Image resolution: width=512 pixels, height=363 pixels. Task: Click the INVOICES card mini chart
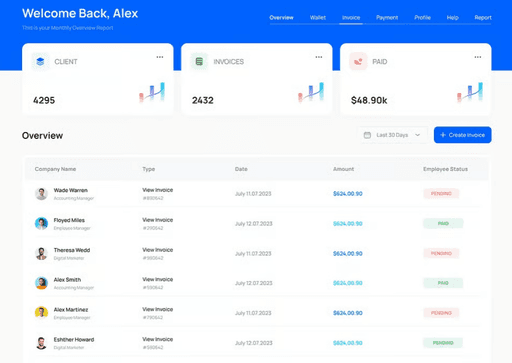(311, 92)
